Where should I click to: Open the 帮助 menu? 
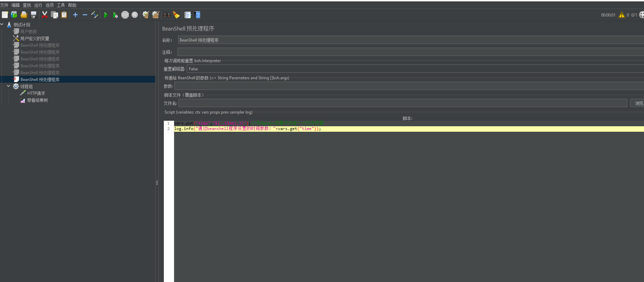[72, 5]
